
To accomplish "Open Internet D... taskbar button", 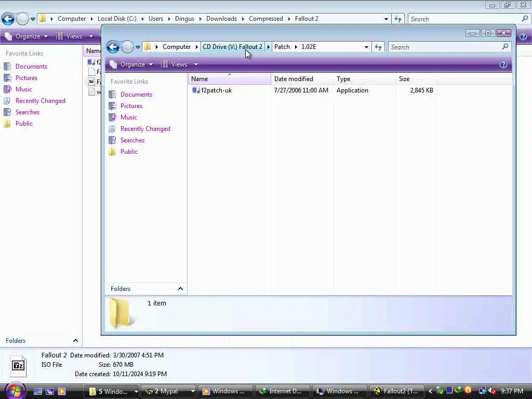I will point(282,392).
